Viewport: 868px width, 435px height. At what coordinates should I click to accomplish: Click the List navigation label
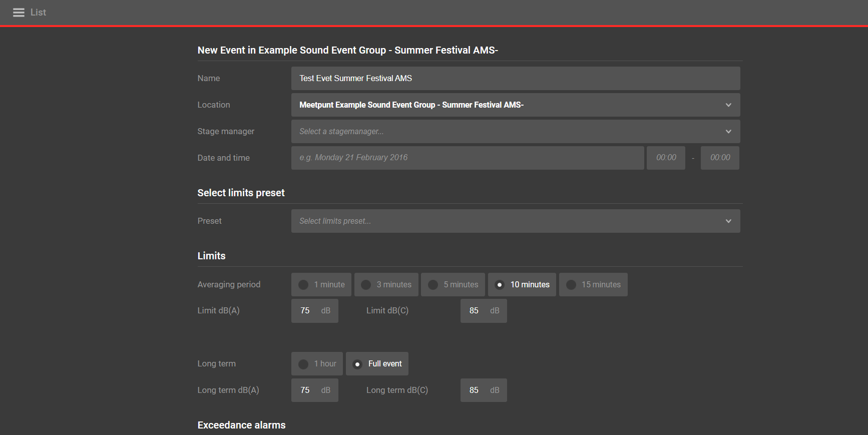click(x=38, y=13)
